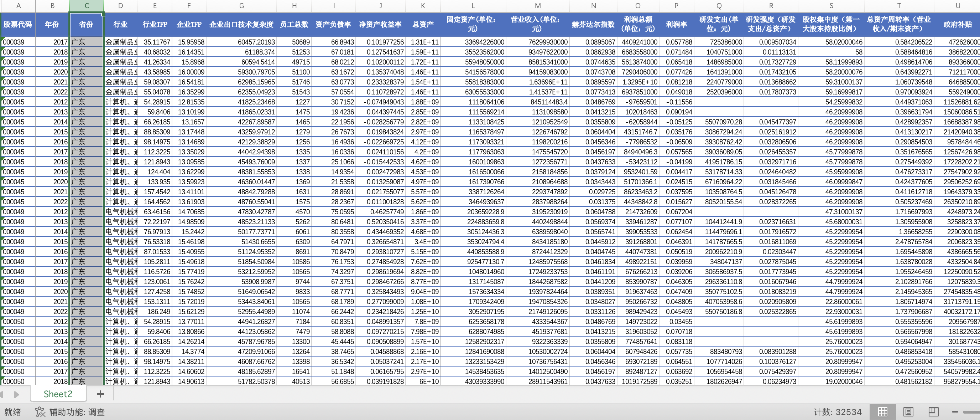
Task: Select column G header
Action: 241,6
